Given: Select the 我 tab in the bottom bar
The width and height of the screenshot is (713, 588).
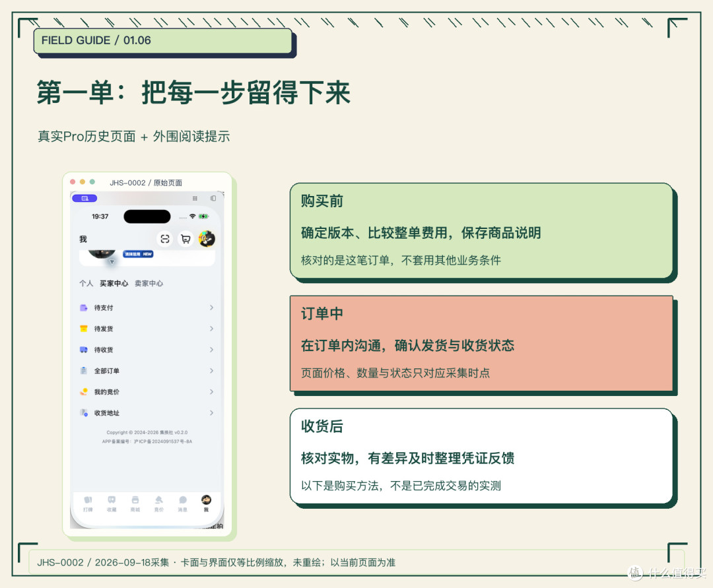Looking at the screenshot, I should click(x=206, y=504).
